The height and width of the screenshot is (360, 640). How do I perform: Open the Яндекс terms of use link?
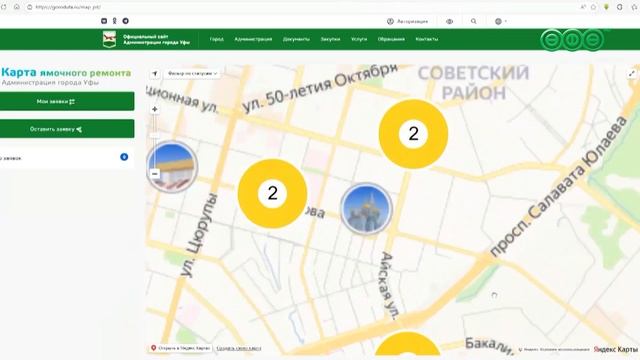pyautogui.click(x=556, y=349)
